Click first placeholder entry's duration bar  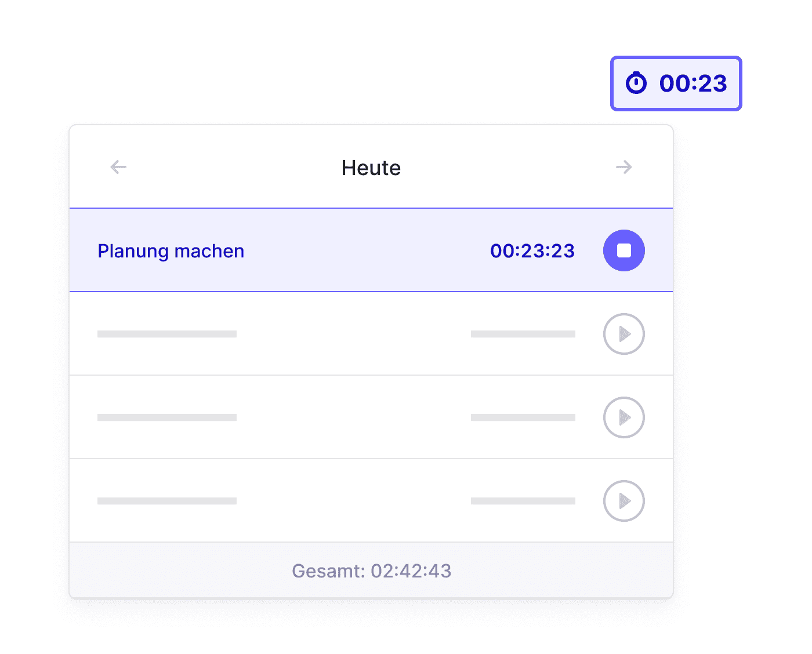tap(523, 334)
